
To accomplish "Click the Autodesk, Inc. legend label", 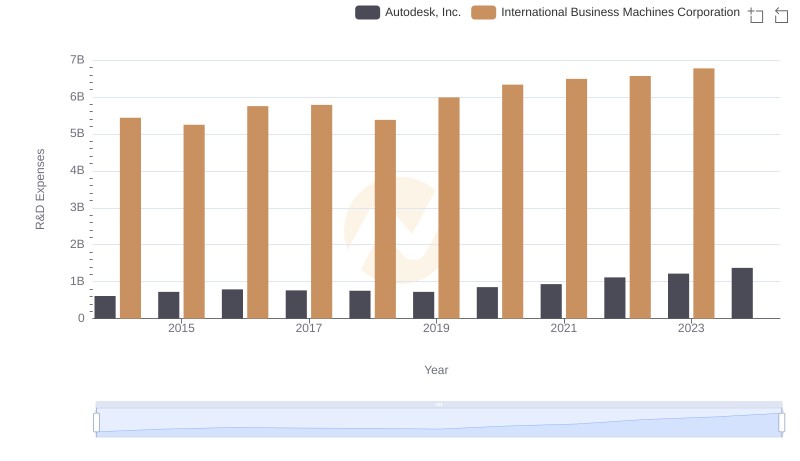I will tap(422, 12).
